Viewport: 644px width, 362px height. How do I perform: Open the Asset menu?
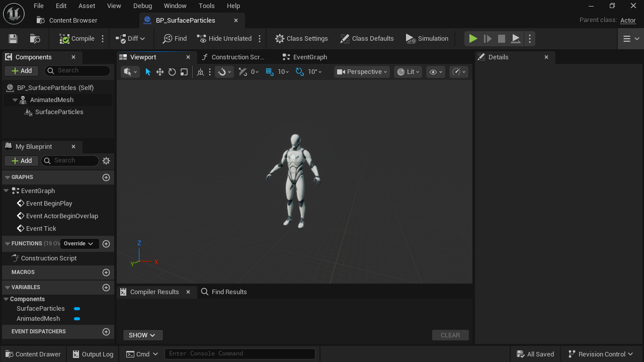pos(87,6)
